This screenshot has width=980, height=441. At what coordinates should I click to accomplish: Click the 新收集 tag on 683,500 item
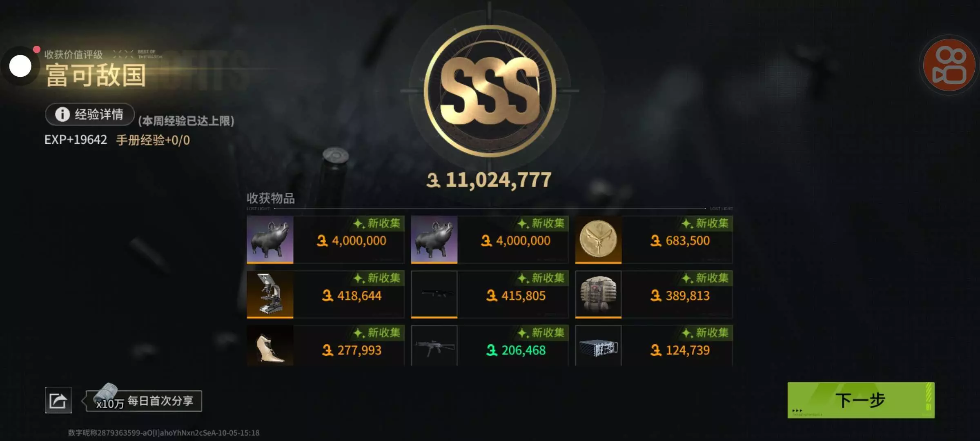[x=705, y=223]
